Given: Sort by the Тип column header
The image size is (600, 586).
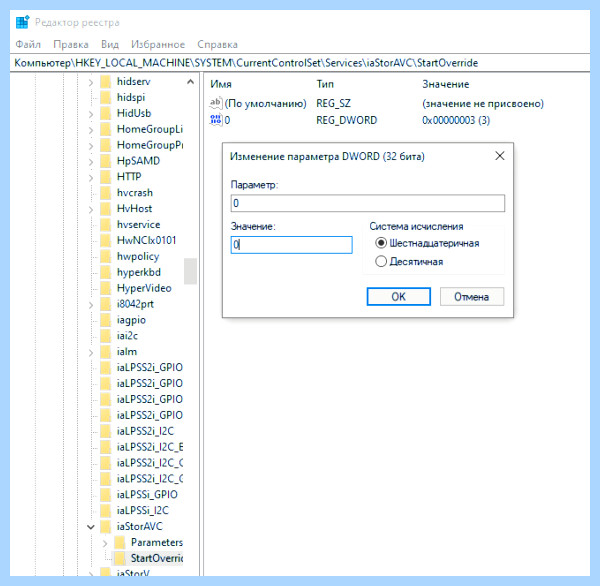Looking at the screenshot, I should (x=325, y=84).
